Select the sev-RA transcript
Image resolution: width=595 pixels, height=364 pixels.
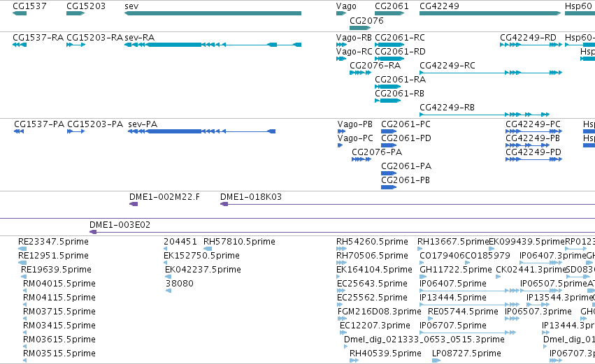coord(213,45)
